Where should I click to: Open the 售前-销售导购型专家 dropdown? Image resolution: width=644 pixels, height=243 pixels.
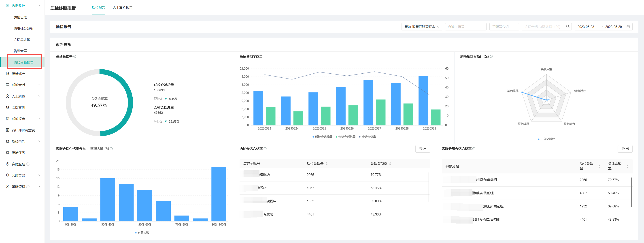coord(422,27)
